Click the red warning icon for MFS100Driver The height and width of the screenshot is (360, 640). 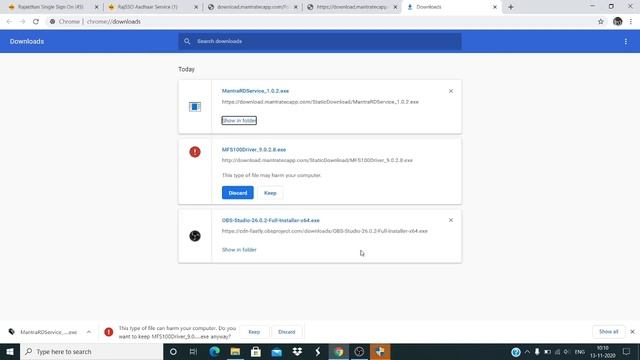[195, 152]
